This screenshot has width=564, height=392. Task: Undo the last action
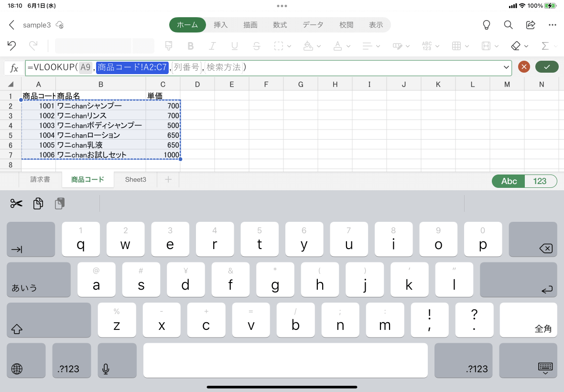(11, 46)
